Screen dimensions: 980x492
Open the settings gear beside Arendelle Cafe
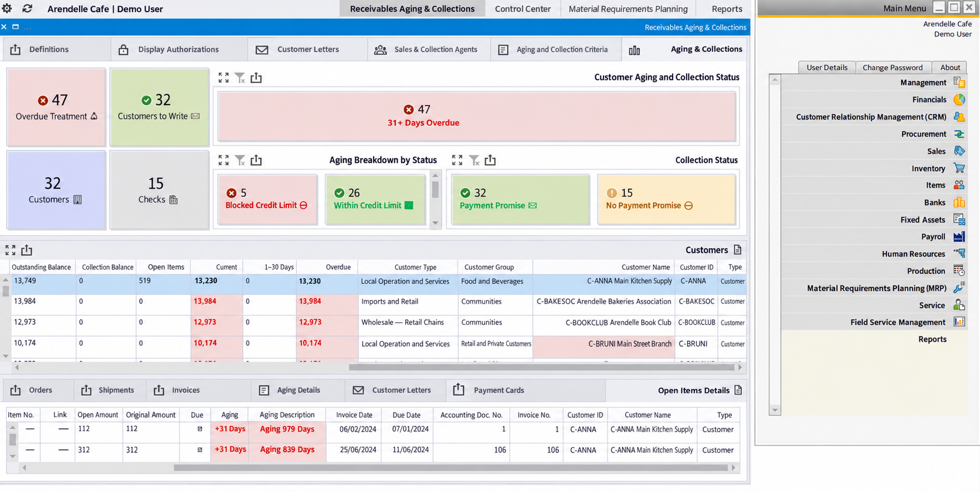(x=7, y=8)
